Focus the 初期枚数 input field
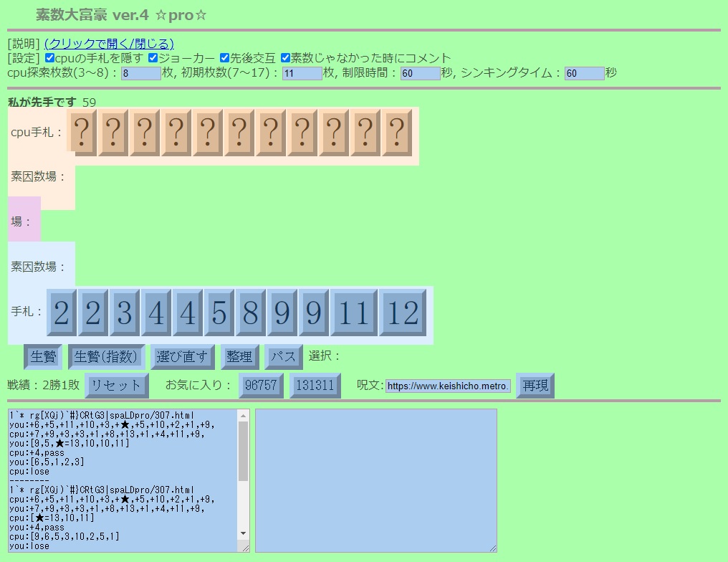728x562 pixels. click(302, 73)
